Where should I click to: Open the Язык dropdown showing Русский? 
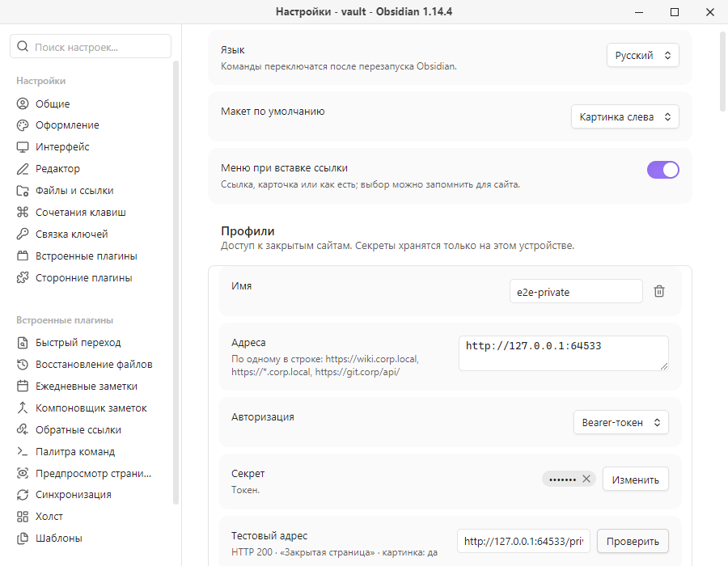point(642,55)
